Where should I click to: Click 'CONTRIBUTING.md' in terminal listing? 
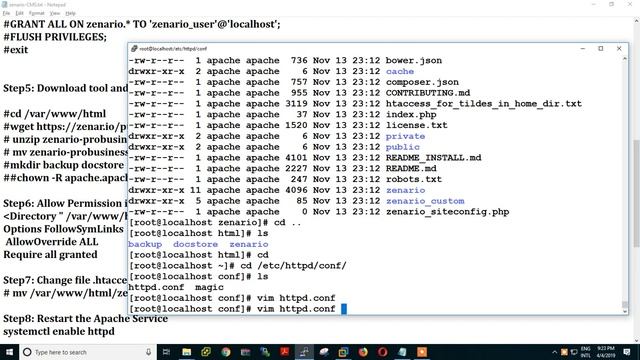[x=428, y=93]
